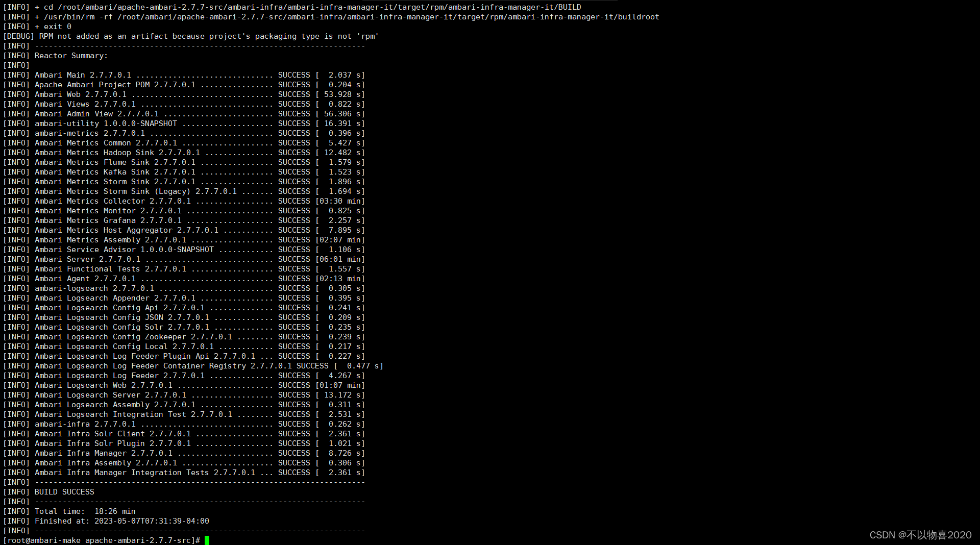Image resolution: width=980 pixels, height=545 pixels.
Task: Click 'Ambari Functional Tests' row
Action: 184,269
